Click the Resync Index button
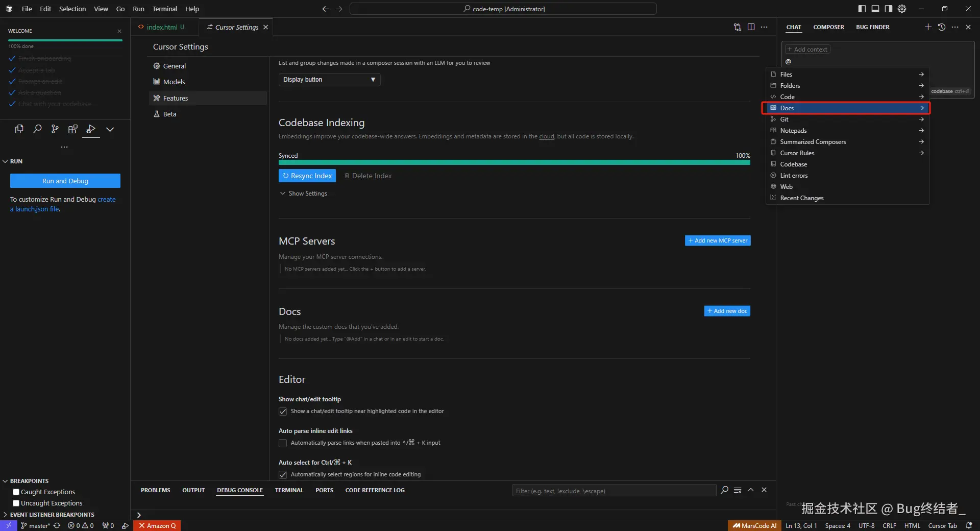 307,176
